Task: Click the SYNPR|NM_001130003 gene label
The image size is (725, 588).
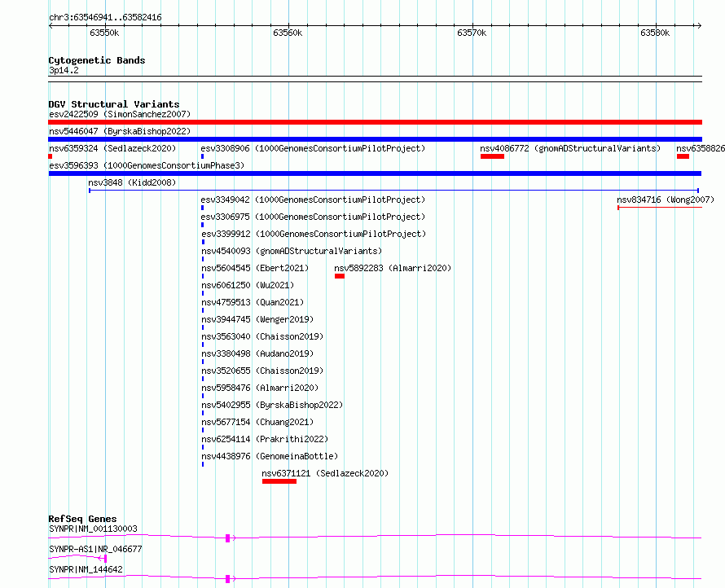Action: 93,529
